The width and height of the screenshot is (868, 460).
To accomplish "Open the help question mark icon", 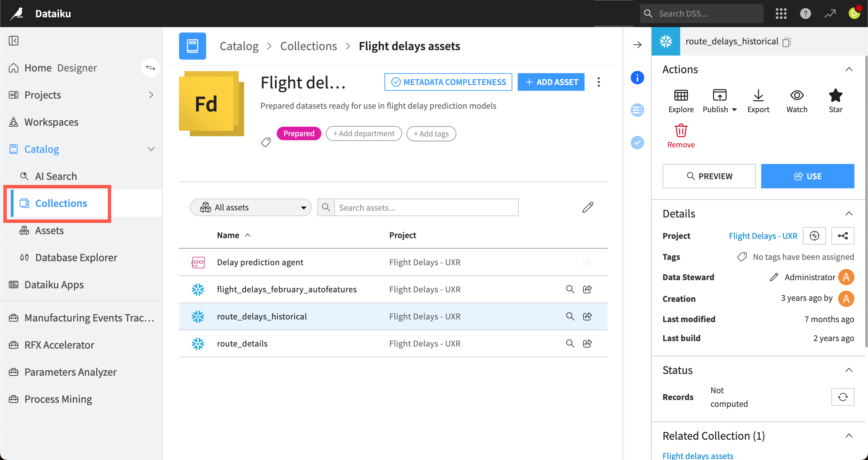I will pos(806,14).
